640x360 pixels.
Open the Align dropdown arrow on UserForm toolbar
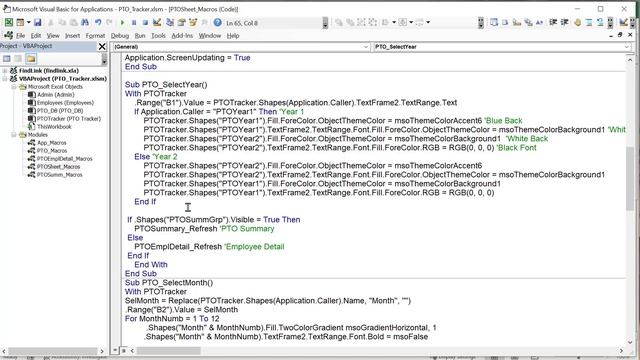coord(394,22)
